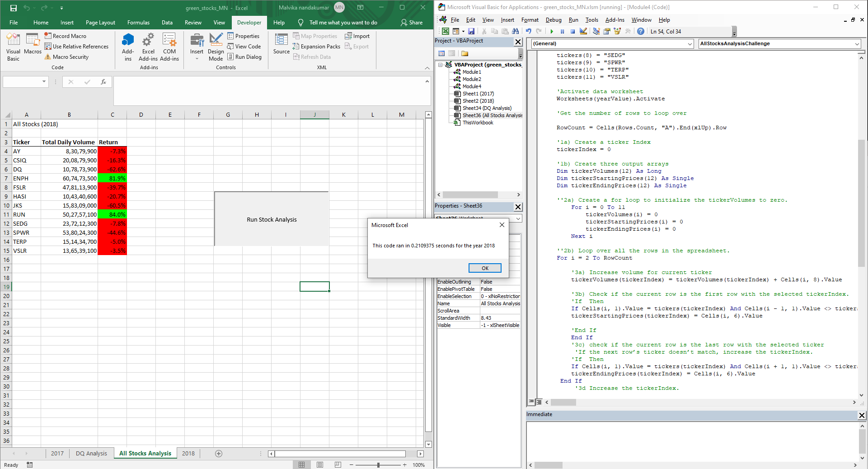Screen dimensions: 868x469
Task: Open the Name Box dropdown arrow
Action: coord(44,82)
